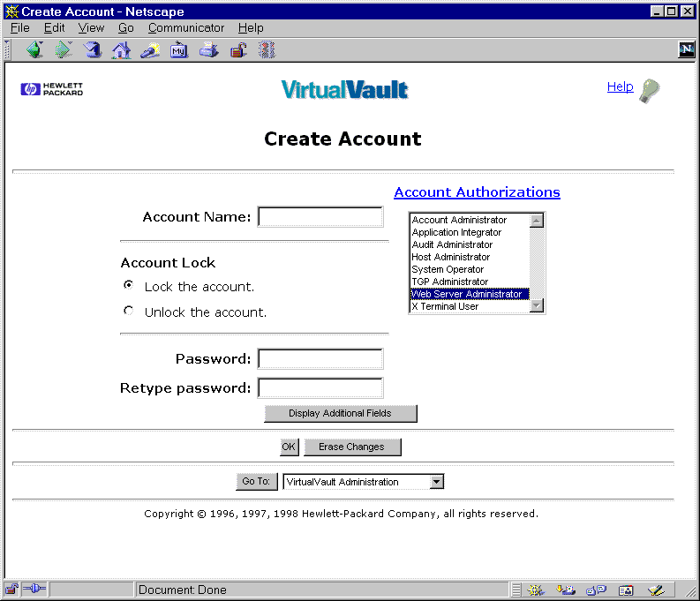The height and width of the screenshot is (601, 700).
Task: Click the Go To button
Action: (x=256, y=482)
